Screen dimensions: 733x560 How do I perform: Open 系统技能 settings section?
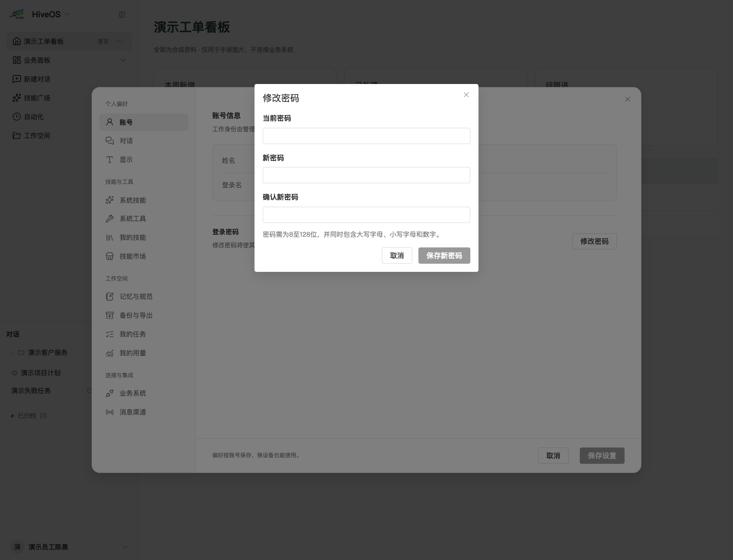point(144,200)
